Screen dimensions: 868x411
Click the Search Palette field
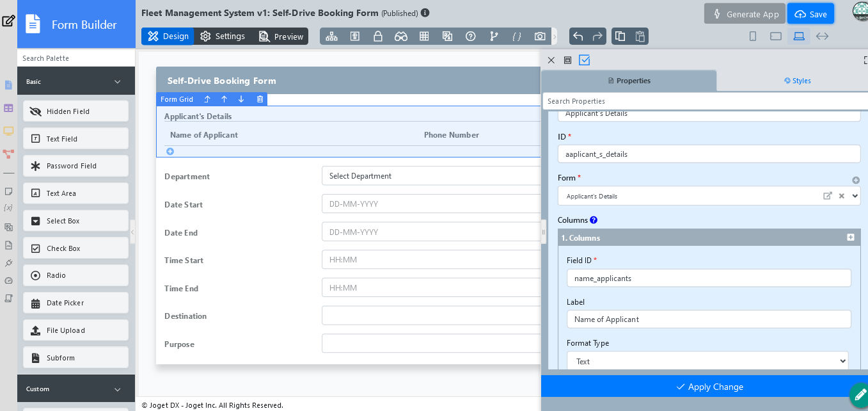point(76,58)
